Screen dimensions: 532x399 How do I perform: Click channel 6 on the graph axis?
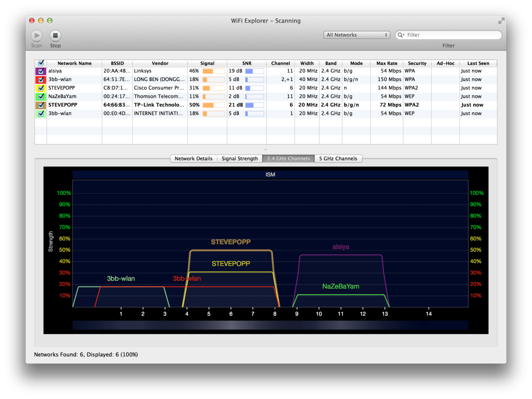point(231,314)
